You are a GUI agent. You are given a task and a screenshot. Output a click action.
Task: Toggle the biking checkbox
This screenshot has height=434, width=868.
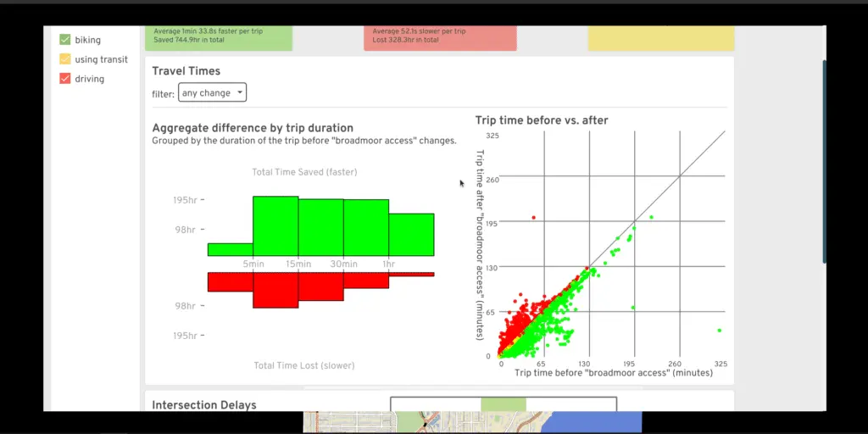coord(65,40)
